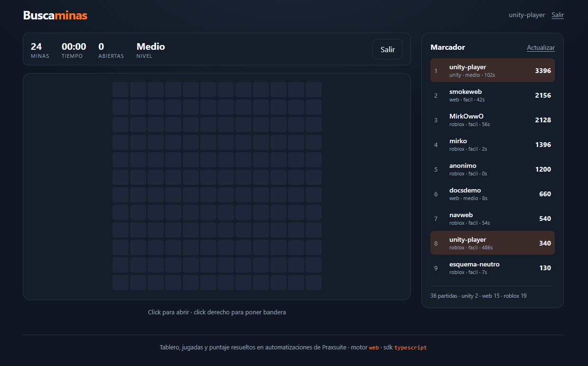Click the score 540 in the leaderboard

tap(545, 219)
